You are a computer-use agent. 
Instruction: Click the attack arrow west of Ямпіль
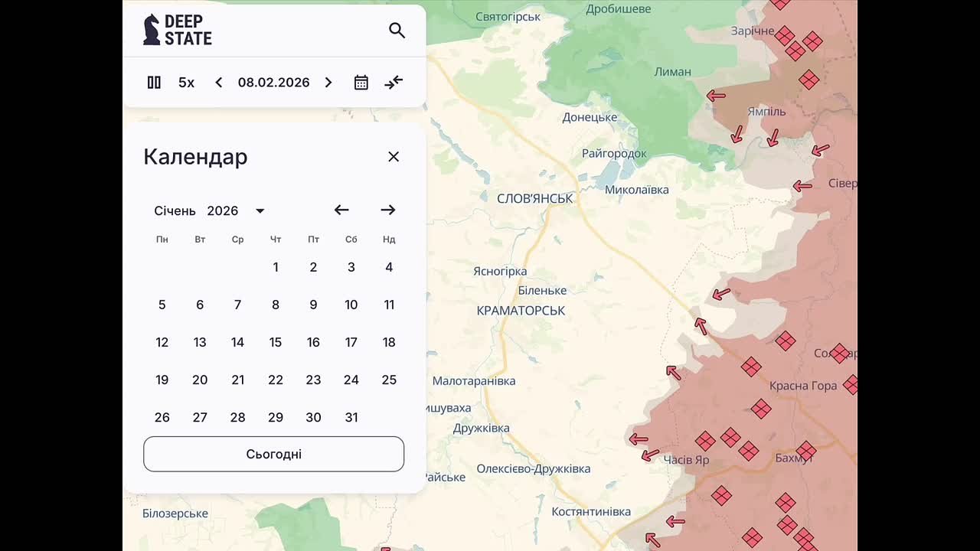716,96
